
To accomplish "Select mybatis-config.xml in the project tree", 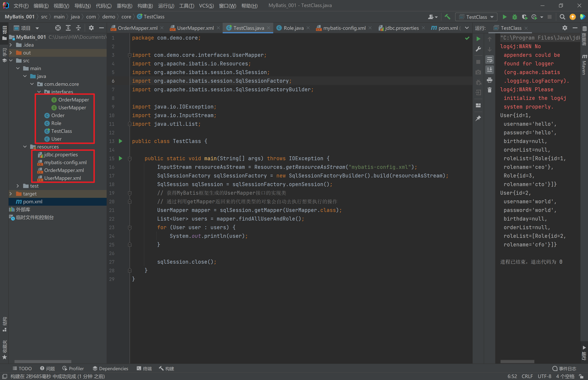I will [65, 162].
